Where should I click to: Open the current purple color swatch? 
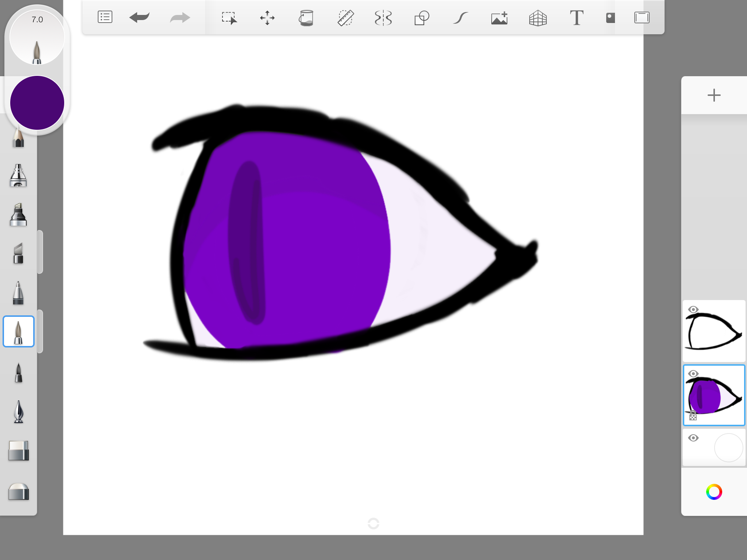tap(37, 103)
